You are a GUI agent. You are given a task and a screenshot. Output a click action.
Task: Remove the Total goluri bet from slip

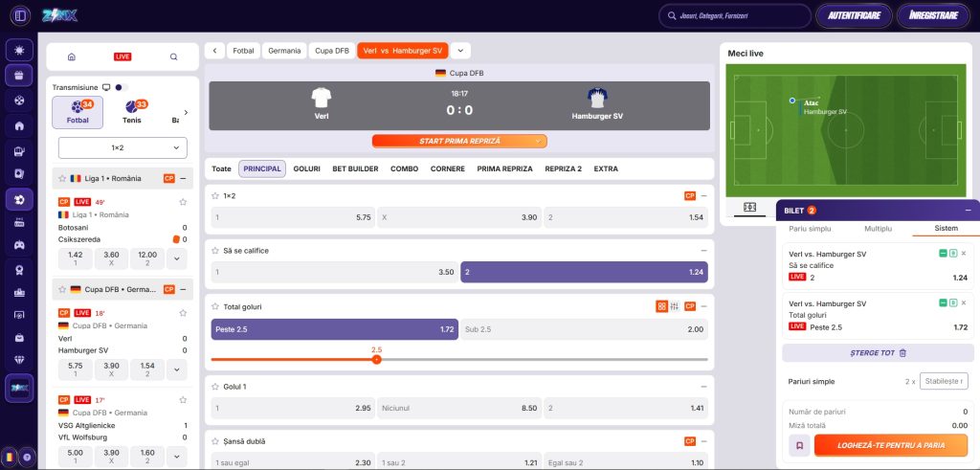pyautogui.click(x=963, y=302)
